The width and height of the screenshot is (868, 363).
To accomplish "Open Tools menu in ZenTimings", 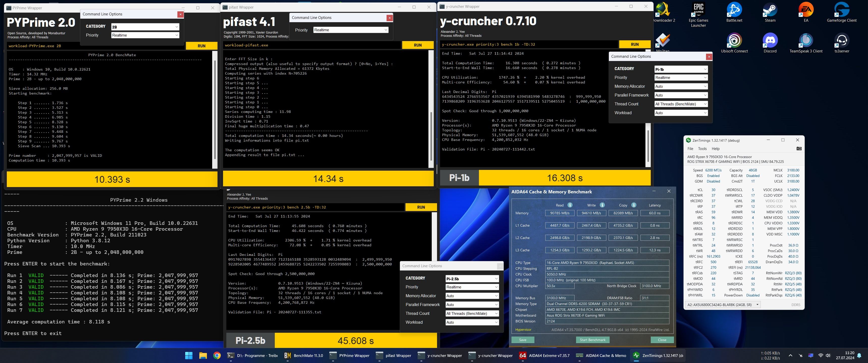I will (x=702, y=148).
